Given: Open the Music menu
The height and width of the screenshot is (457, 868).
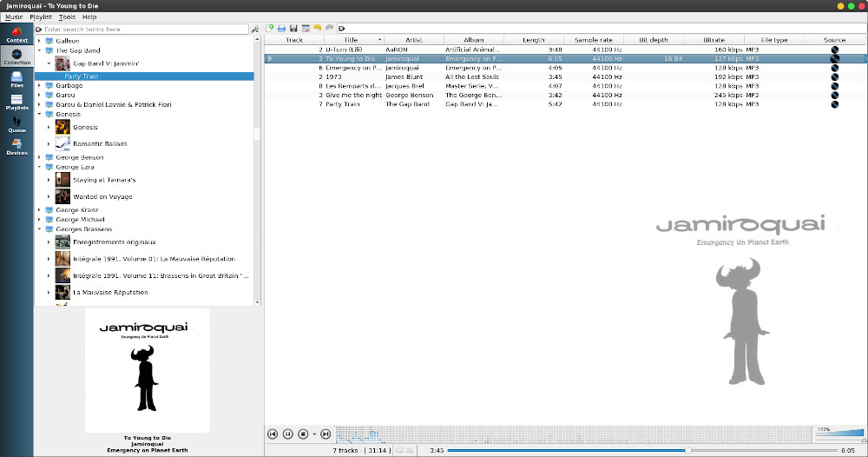Looking at the screenshot, I should pos(14,17).
